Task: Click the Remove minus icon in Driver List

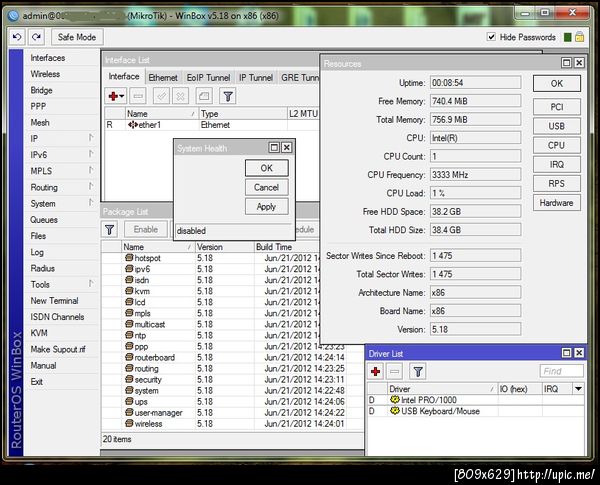Action: pyautogui.click(x=395, y=371)
